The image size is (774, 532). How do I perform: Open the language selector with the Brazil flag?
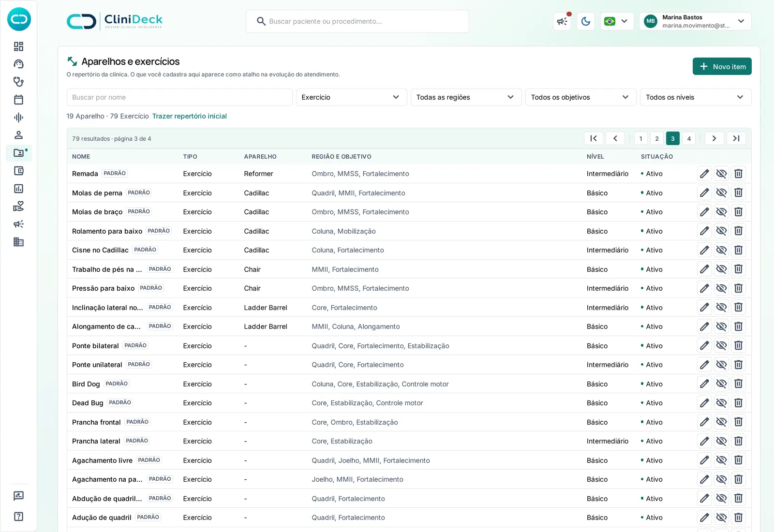(617, 21)
